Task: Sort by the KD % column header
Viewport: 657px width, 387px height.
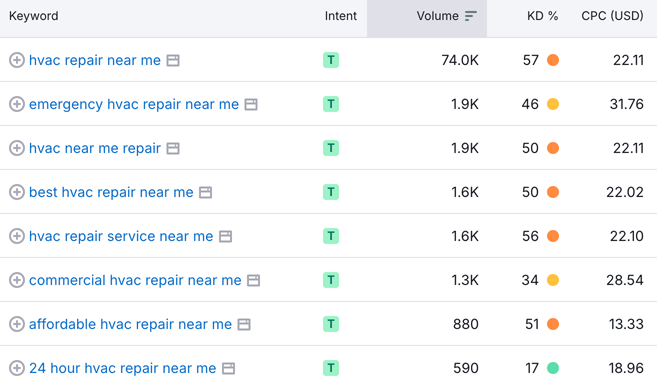Action: pos(543,16)
